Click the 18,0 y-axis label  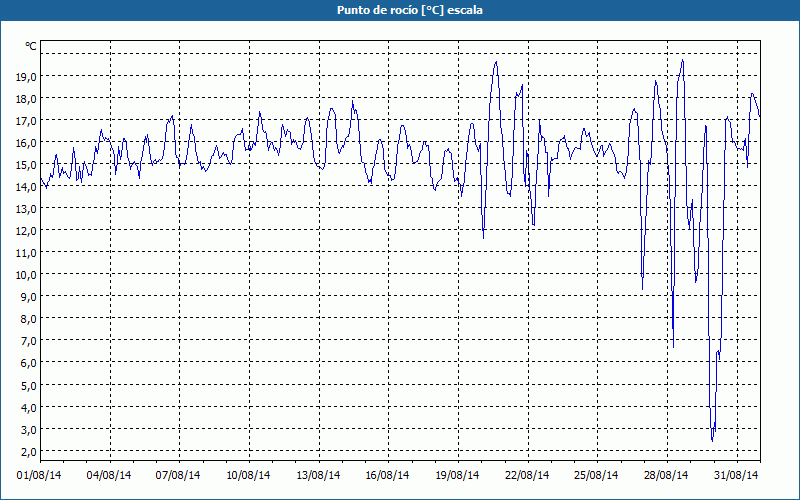[x=26, y=99]
